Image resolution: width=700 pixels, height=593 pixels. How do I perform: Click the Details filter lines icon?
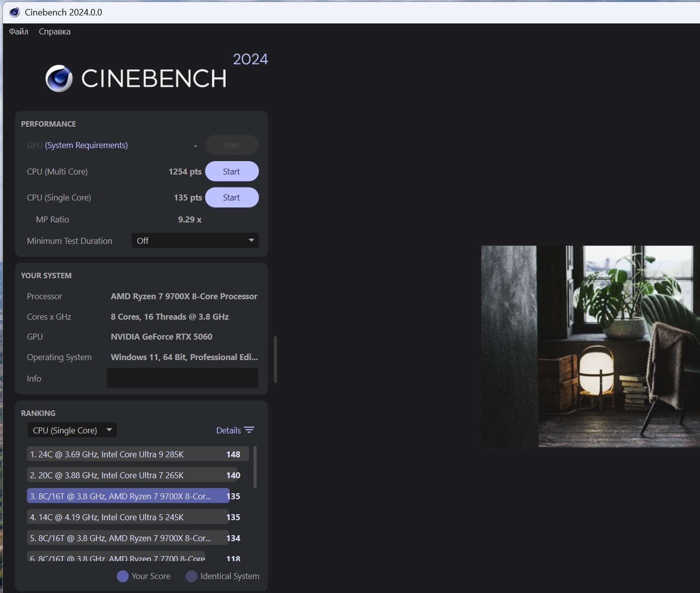coord(249,430)
